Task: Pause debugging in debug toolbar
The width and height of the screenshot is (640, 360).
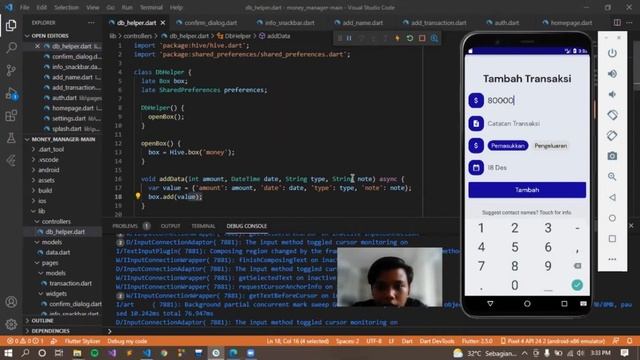Action: coord(349,38)
